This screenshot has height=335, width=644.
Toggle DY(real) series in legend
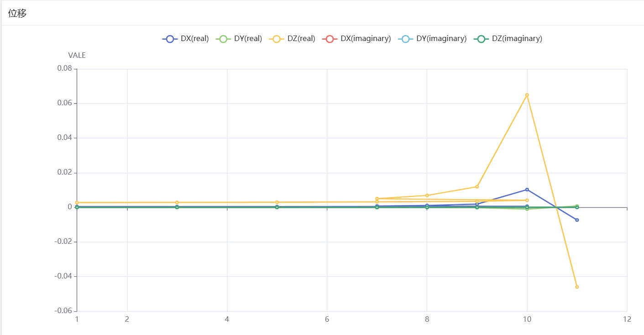(239, 39)
